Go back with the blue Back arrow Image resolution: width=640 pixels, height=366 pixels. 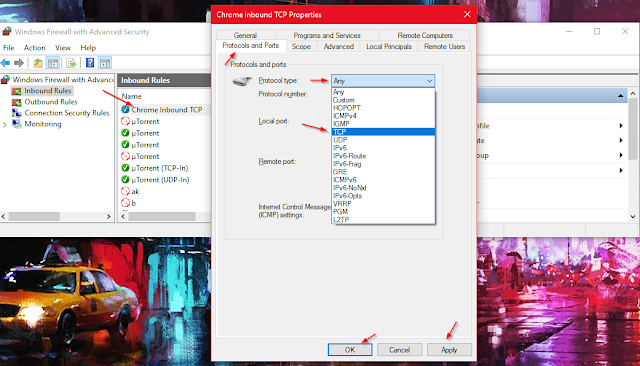(5, 63)
